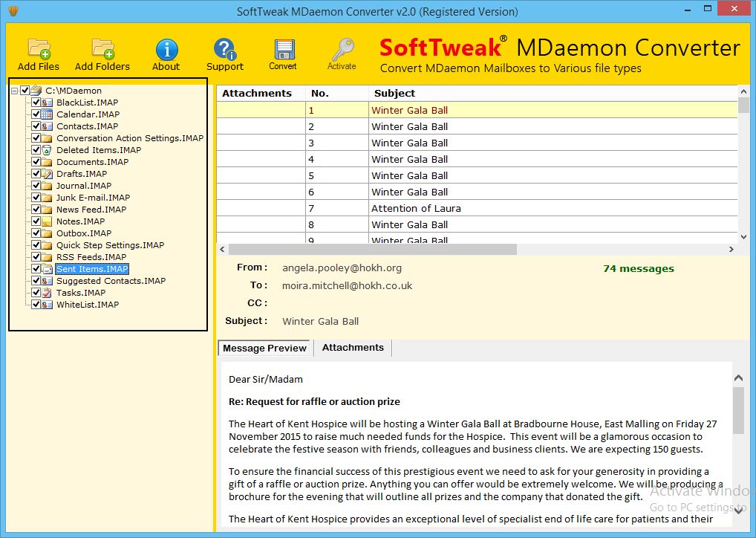Click the Suggested Contacts.IMAP card icon

click(x=47, y=281)
